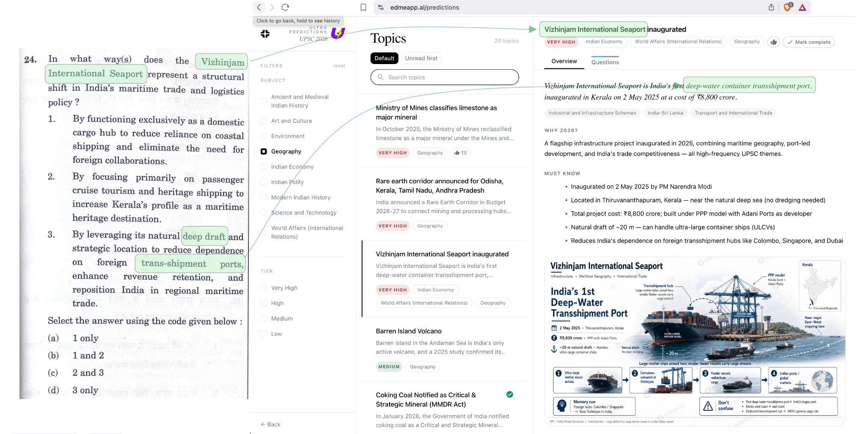Viewport: 868px width, 434px height.
Task: Reload the page with the refresh icon
Action: point(285,7)
